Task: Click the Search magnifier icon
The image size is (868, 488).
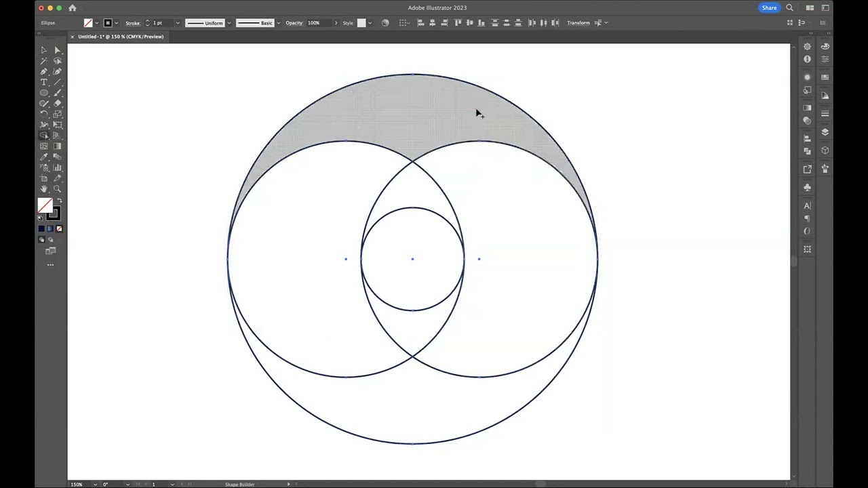Action: point(789,7)
